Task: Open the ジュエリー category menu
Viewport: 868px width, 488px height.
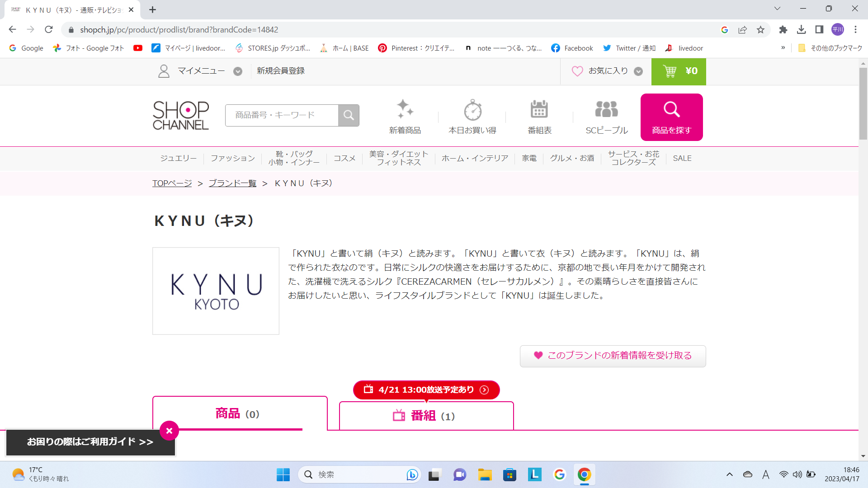Action: (x=178, y=158)
